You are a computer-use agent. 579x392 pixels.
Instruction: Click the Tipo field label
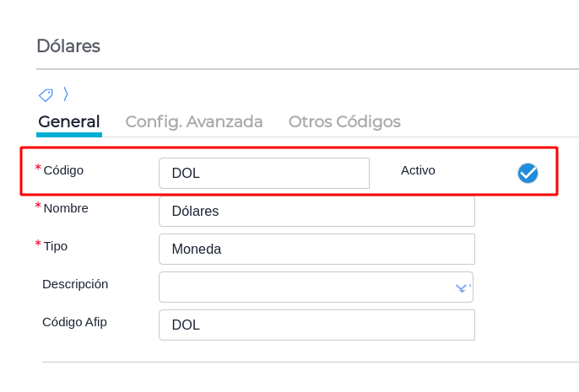point(56,246)
